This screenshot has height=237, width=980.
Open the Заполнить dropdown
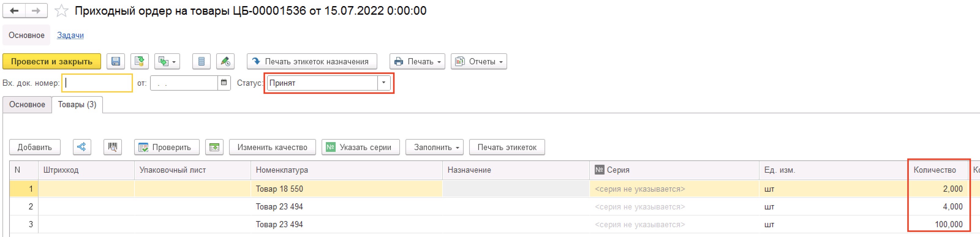[435, 147]
